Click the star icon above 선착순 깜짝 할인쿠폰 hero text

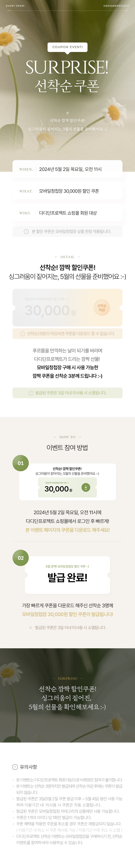click(x=67, y=113)
